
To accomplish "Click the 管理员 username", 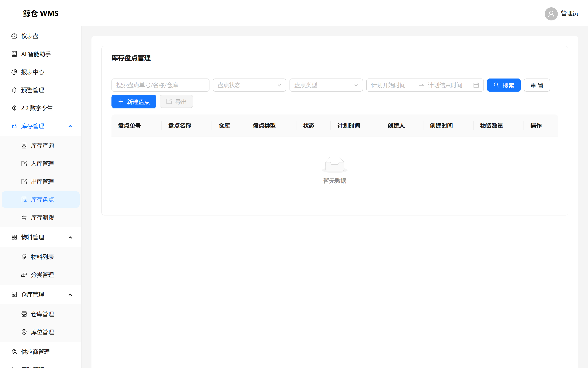I will point(569,13).
